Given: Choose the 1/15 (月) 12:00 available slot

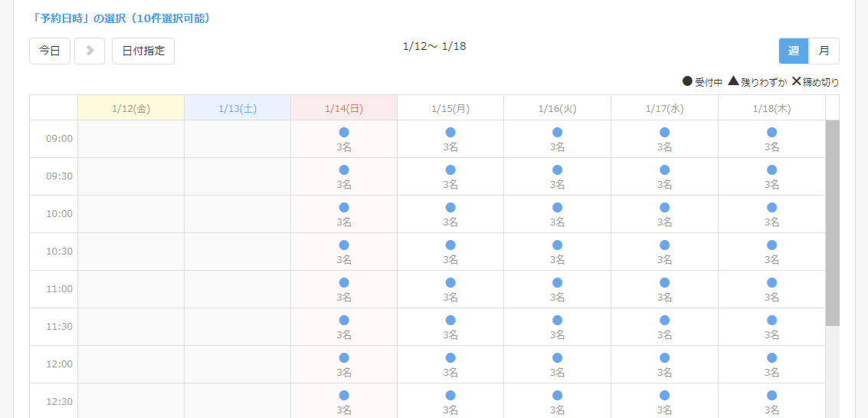Looking at the screenshot, I should pyautogui.click(x=450, y=364).
